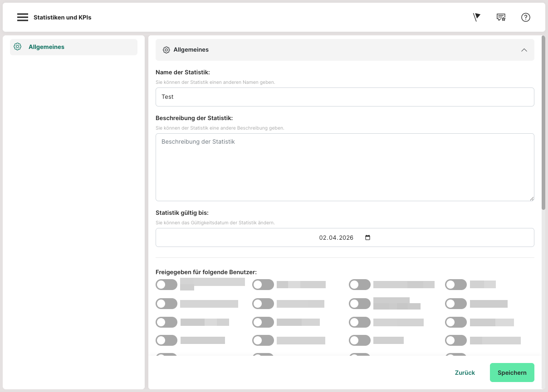Viewport: 548px width, 392px height.
Task: Click the Statistiken und KPIs title
Action: (x=63, y=17)
